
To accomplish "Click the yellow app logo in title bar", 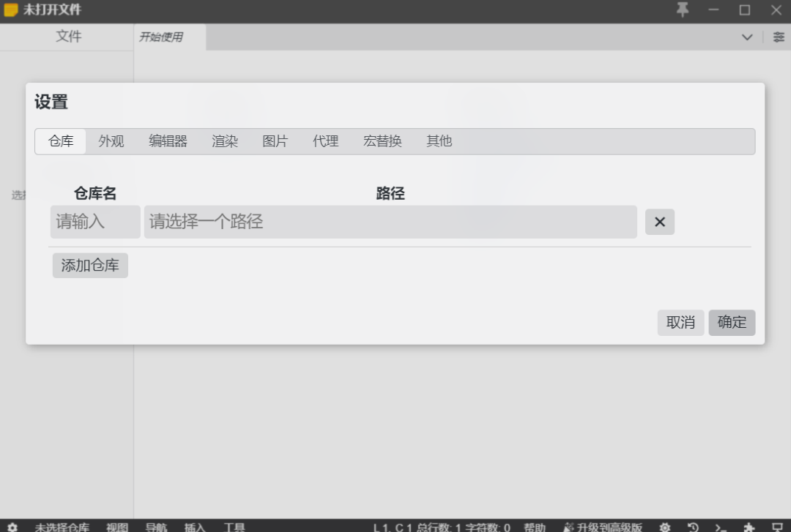I will click(x=10, y=10).
